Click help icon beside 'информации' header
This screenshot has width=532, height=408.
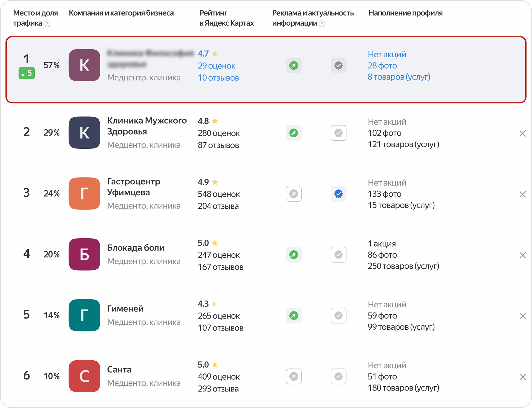(x=322, y=24)
